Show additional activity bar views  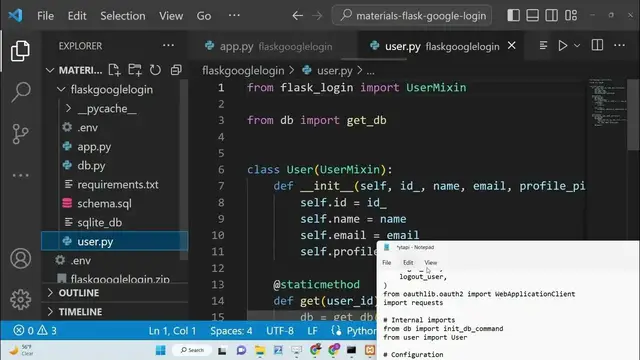click(x=20, y=176)
